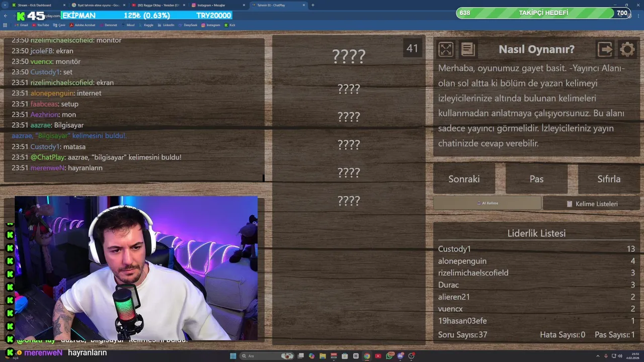This screenshot has height=362, width=644.
Task: Click alonepenguin in the leaderboard
Action: pos(462,261)
